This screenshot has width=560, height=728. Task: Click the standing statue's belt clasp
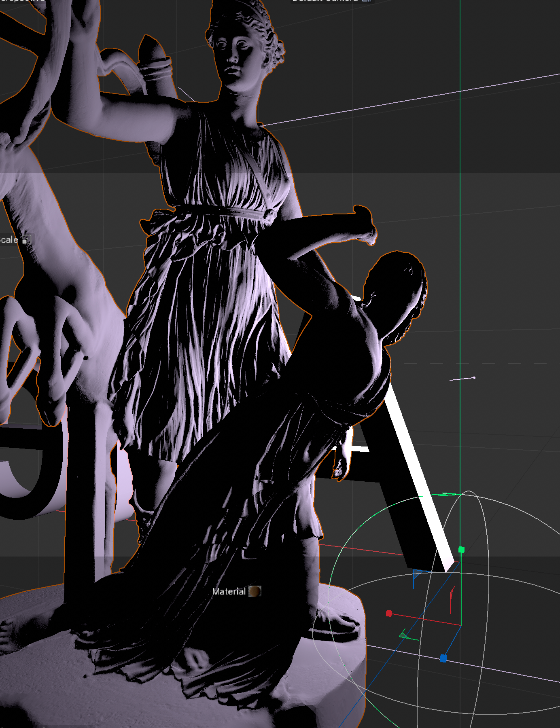269,215
